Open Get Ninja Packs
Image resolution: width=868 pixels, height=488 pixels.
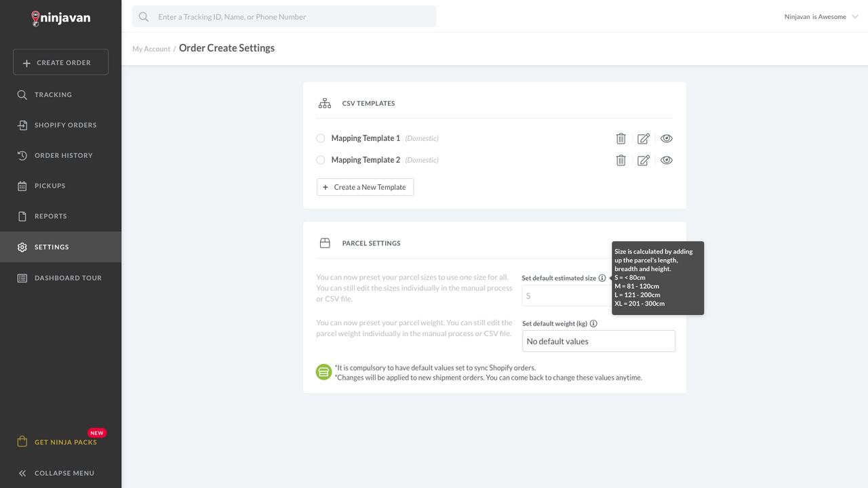[60, 442]
